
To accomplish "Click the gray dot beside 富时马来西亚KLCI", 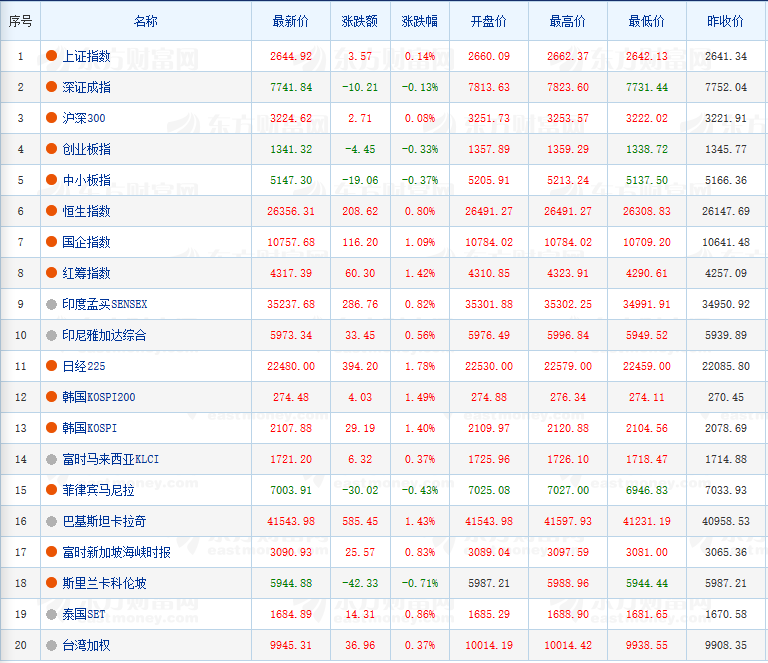I will tap(51, 459).
